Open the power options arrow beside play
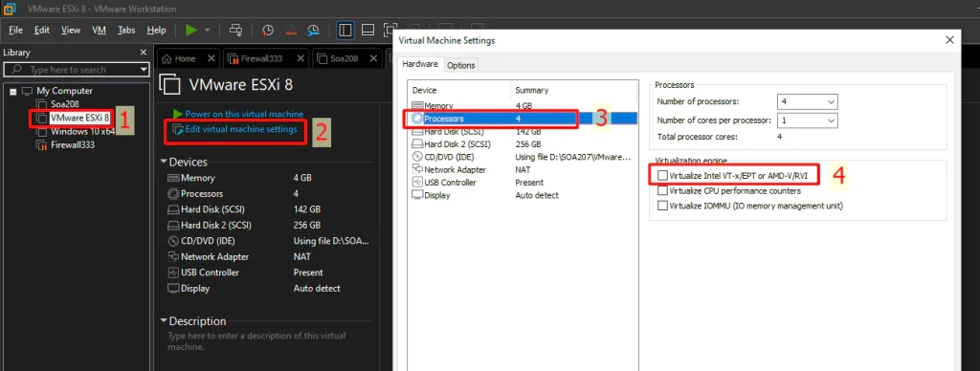The height and width of the screenshot is (371, 980). [208, 30]
